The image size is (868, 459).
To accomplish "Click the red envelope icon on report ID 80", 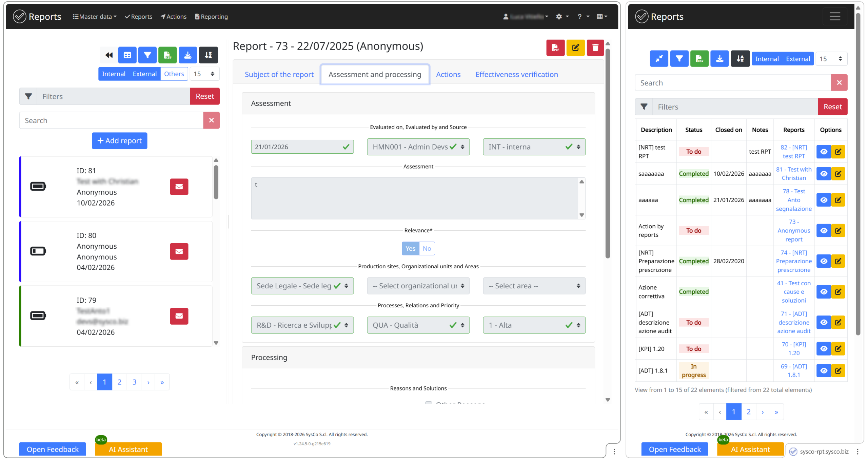I will tap(179, 251).
